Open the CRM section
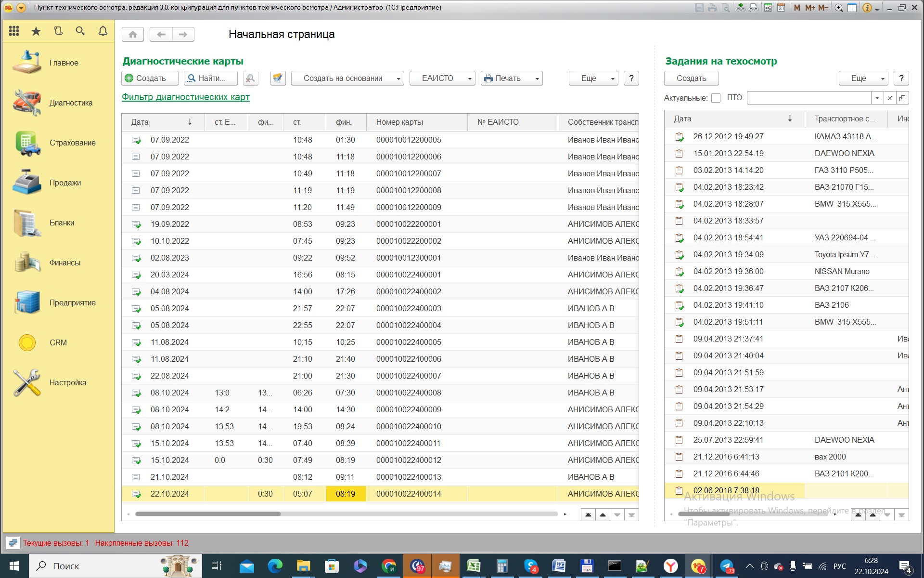The image size is (924, 578). [x=58, y=342]
